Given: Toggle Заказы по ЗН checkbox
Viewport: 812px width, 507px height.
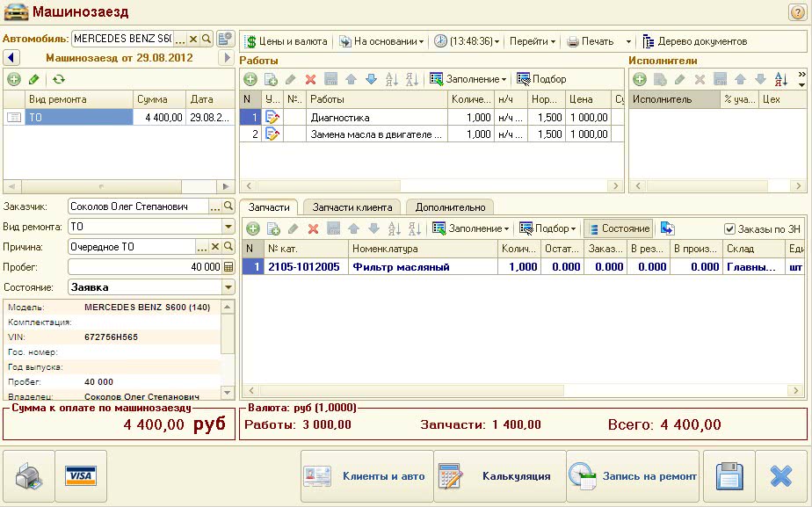Looking at the screenshot, I should coord(729,229).
